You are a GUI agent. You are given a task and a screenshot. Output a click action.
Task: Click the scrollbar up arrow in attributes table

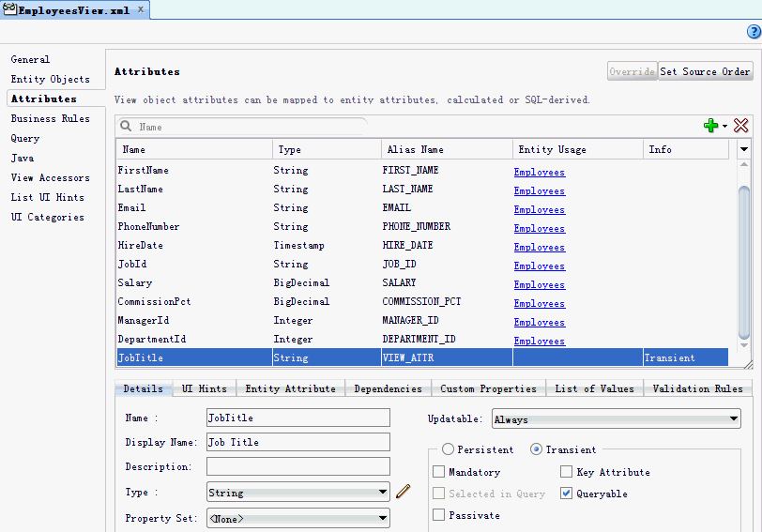(x=743, y=165)
